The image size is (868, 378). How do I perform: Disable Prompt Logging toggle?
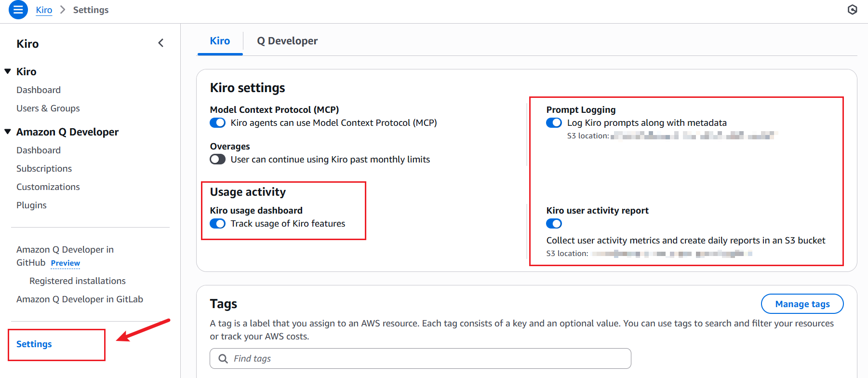coord(554,123)
